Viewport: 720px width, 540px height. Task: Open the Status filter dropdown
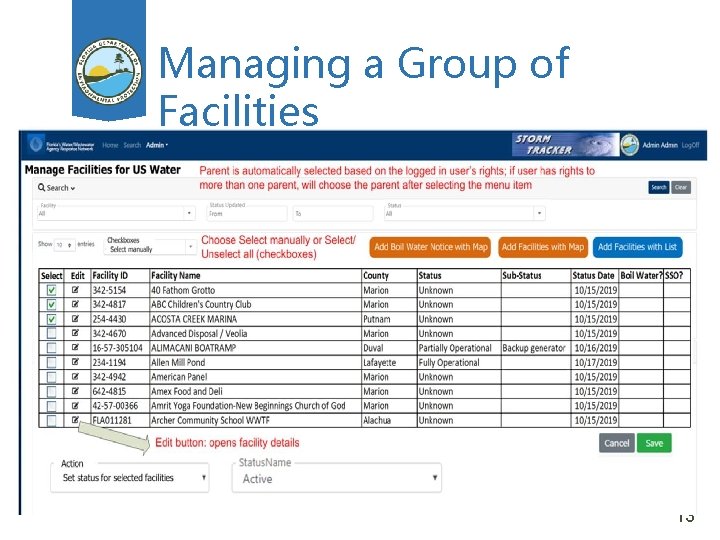(465, 213)
